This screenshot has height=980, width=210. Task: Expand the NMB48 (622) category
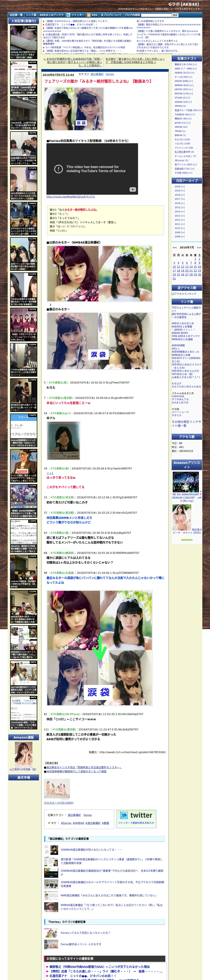(191, 85)
